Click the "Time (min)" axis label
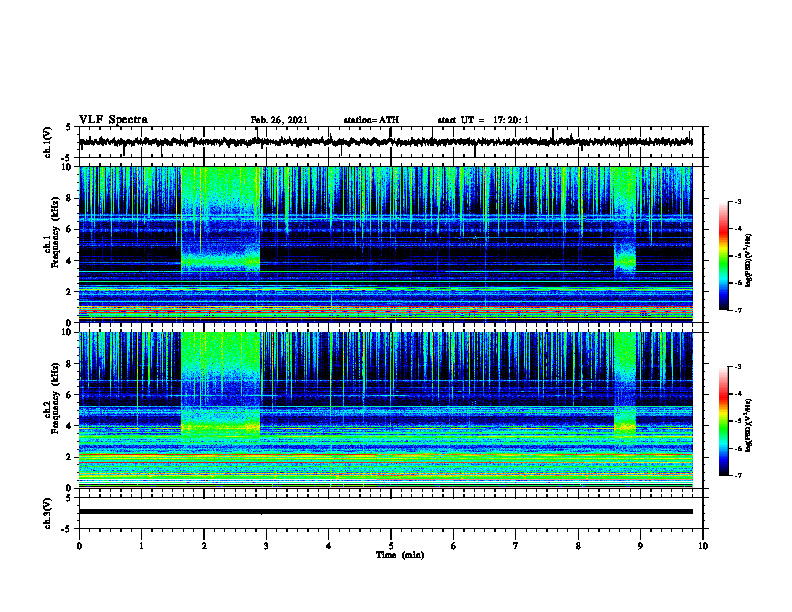Screen dimensions: 792x612 [x=400, y=555]
